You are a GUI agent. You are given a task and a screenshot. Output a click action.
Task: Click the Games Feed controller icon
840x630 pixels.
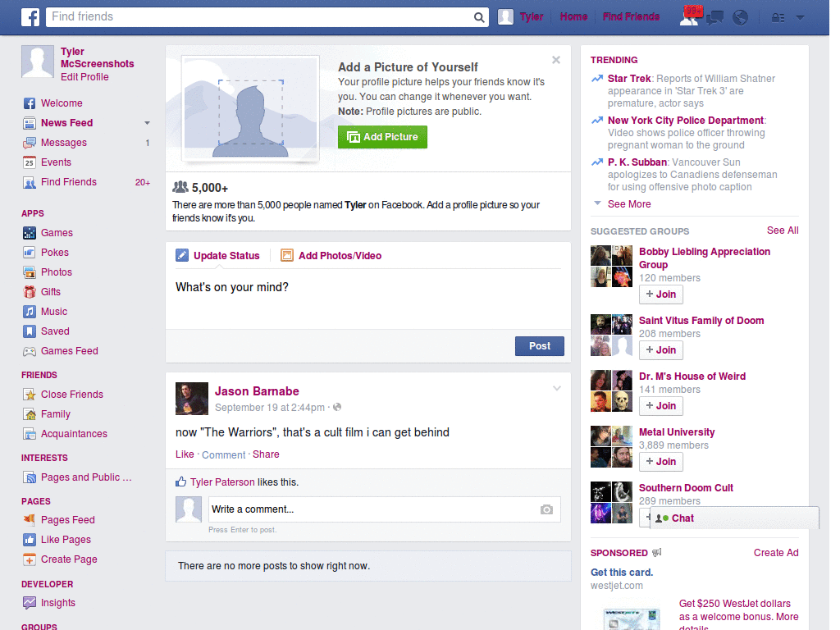(30, 351)
